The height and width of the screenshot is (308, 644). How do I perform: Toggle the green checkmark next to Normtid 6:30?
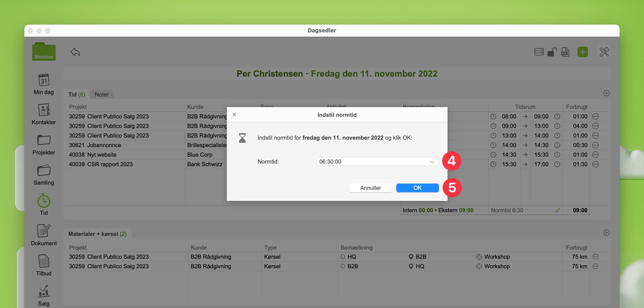tap(557, 210)
